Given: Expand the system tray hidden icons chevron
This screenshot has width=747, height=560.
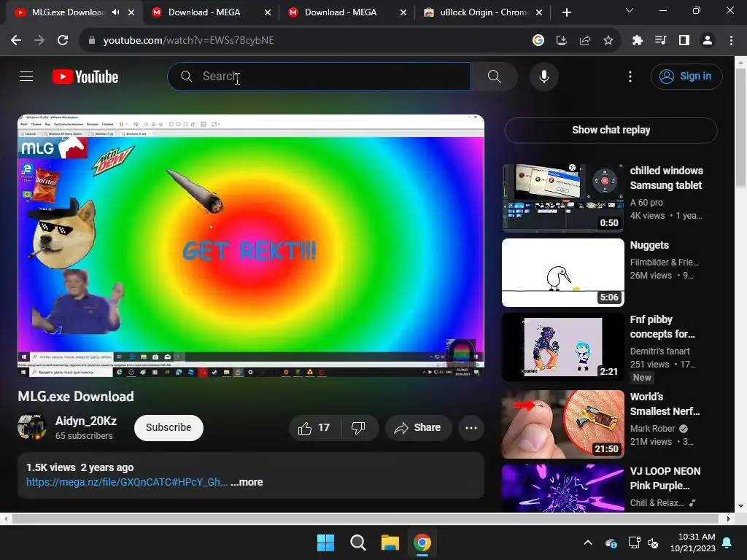Looking at the screenshot, I should pyautogui.click(x=588, y=542).
